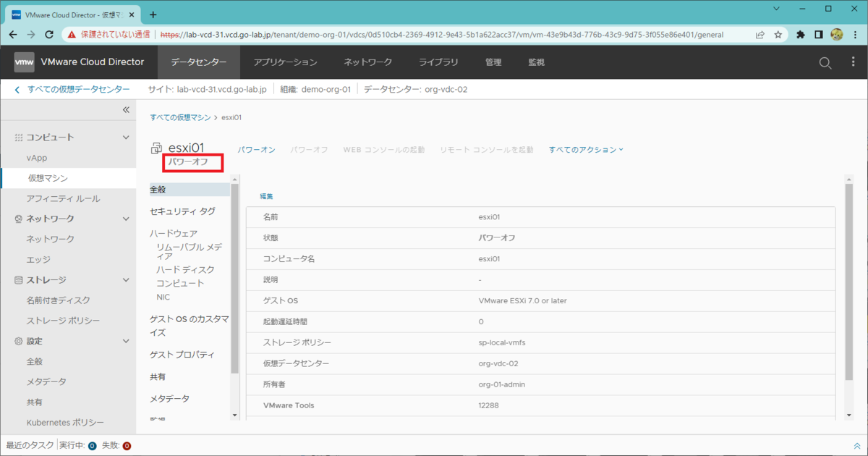Click the browser address bar URL
The width and height of the screenshot is (868, 456).
click(x=441, y=34)
